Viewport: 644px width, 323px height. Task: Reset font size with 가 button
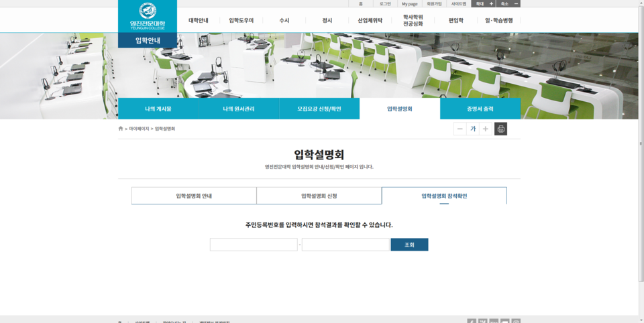pos(472,129)
